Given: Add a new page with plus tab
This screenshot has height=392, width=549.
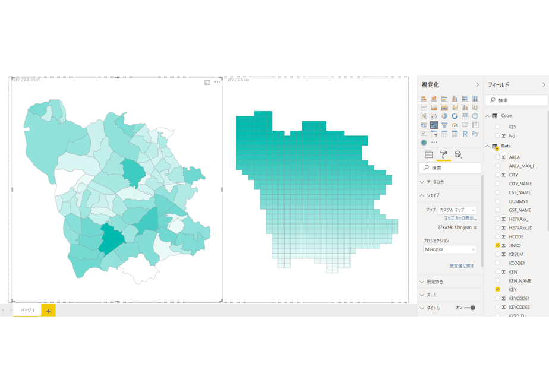Looking at the screenshot, I should [48, 311].
